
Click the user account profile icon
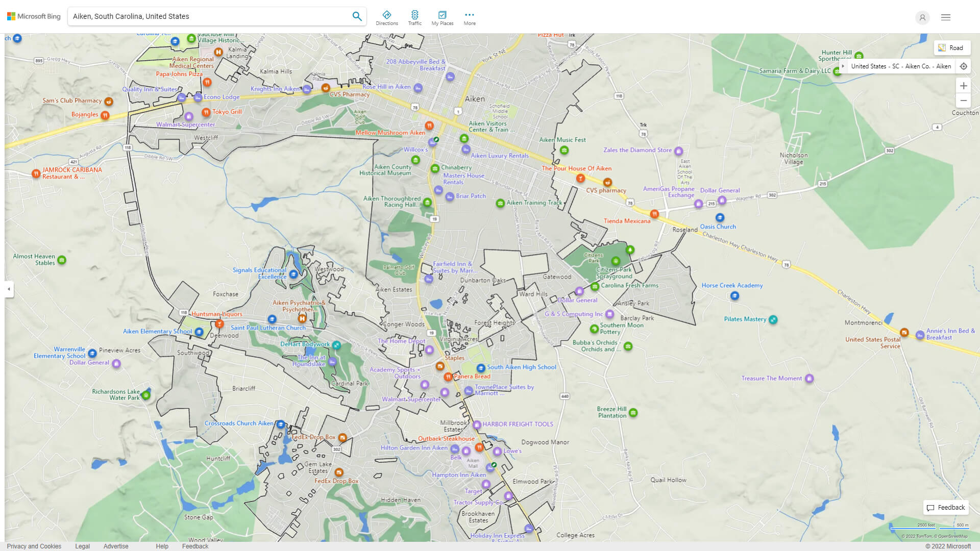922,17
